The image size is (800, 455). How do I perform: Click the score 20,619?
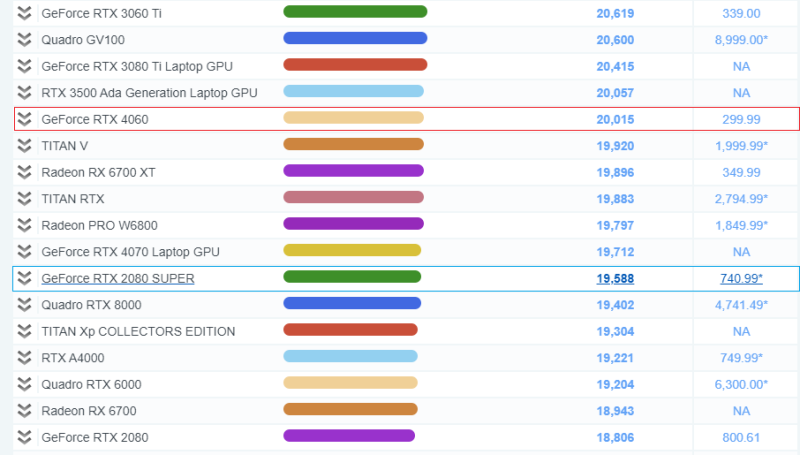click(x=615, y=14)
